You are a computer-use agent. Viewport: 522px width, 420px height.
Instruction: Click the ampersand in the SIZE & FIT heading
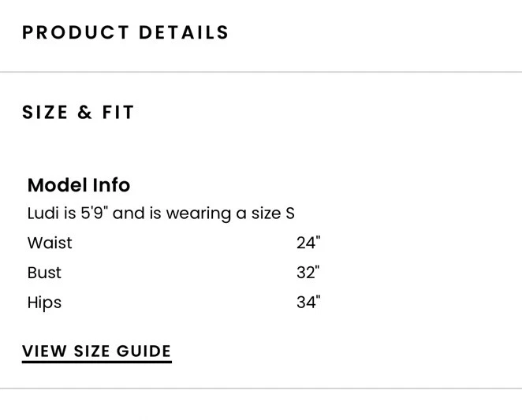click(85, 113)
